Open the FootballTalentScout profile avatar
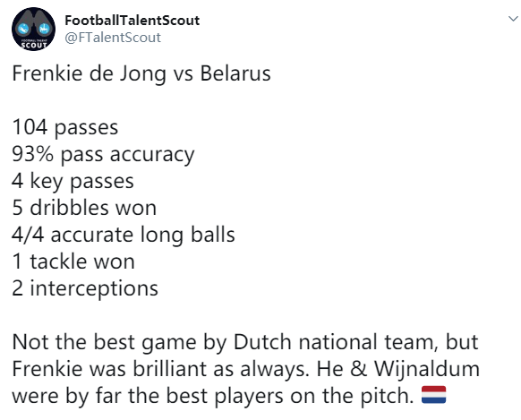Viewport: 521px width, 420px height. 33,29
